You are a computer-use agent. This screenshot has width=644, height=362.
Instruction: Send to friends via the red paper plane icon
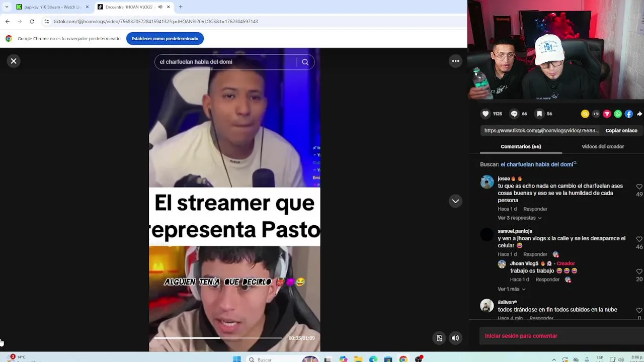(x=607, y=114)
